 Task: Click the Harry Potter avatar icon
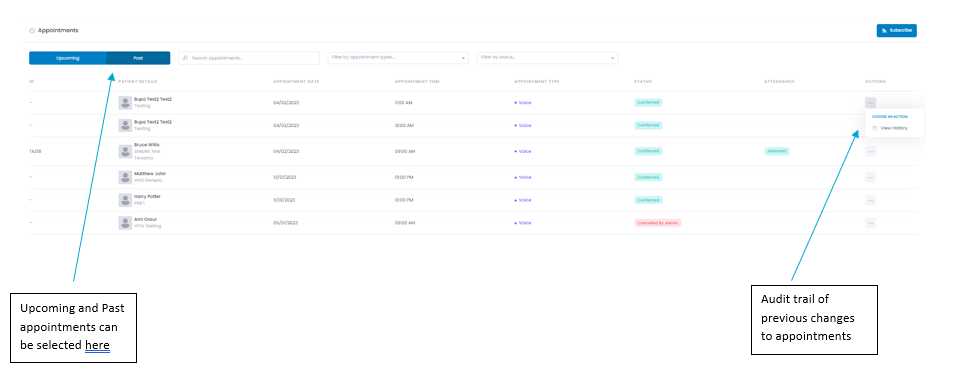(x=125, y=200)
